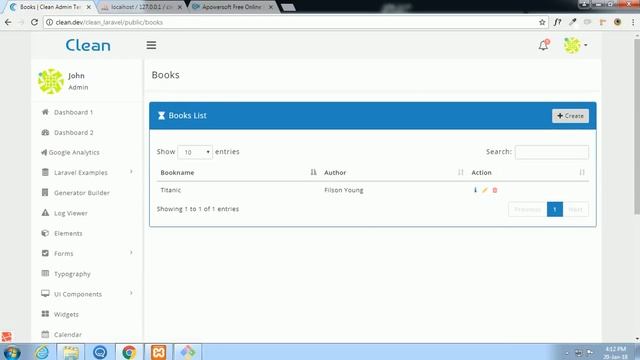Click the hourglass icon in Books List header
The height and width of the screenshot is (360, 640).
click(x=161, y=116)
